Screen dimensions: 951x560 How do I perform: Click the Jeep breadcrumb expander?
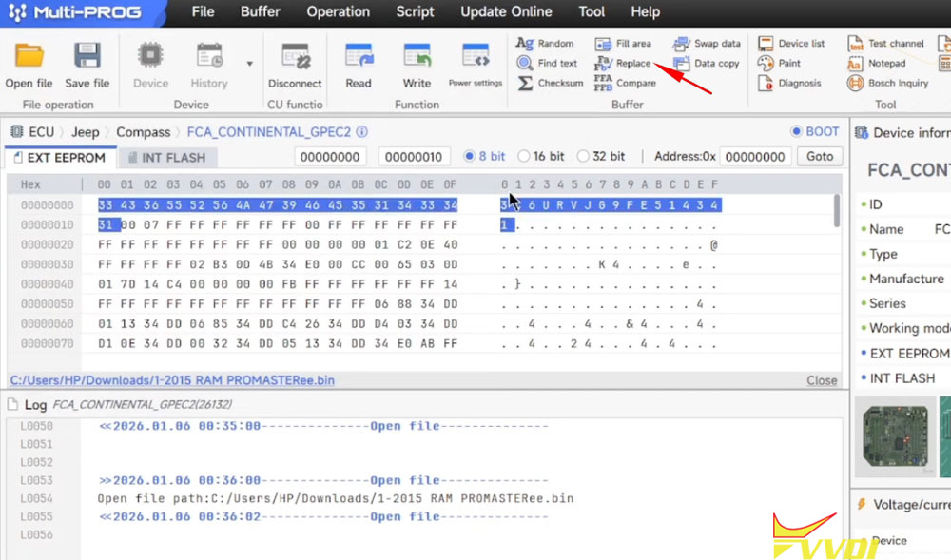pyautogui.click(x=106, y=132)
